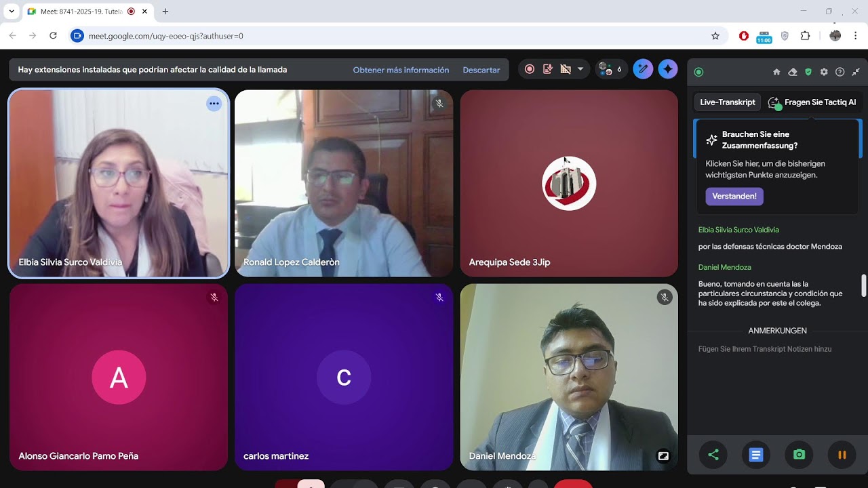Open the Chrome extensions puzzle icon
Screen dimensions: 868x488
(805, 36)
